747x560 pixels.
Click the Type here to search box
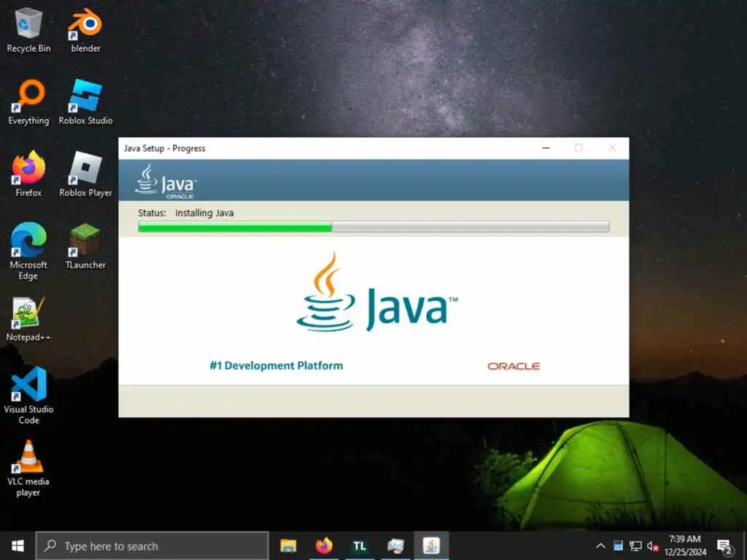(152, 545)
